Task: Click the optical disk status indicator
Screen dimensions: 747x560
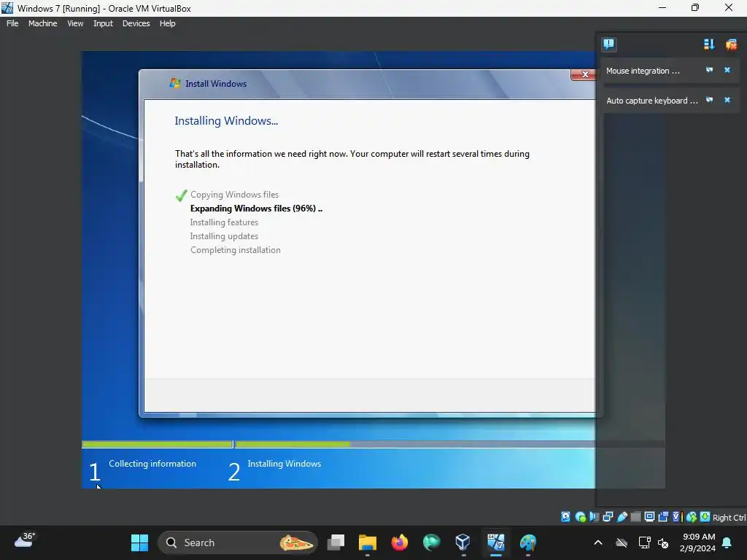Action: coord(580,517)
